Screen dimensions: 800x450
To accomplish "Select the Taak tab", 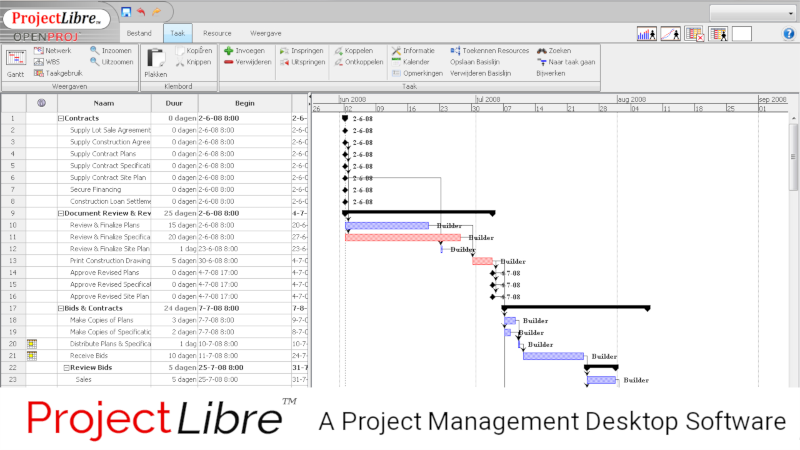I will pos(178,33).
